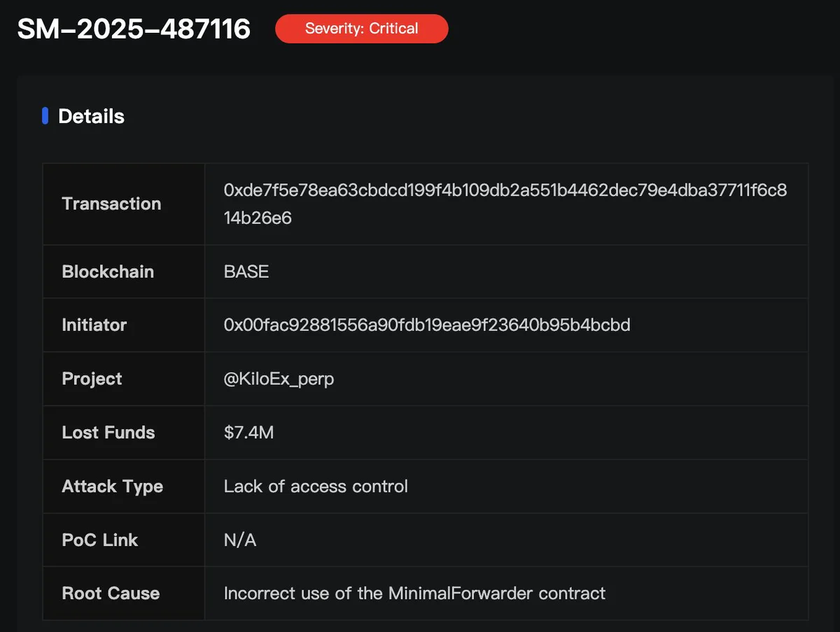Click the Severity: Critical badge
This screenshot has height=632, width=840.
click(x=361, y=29)
